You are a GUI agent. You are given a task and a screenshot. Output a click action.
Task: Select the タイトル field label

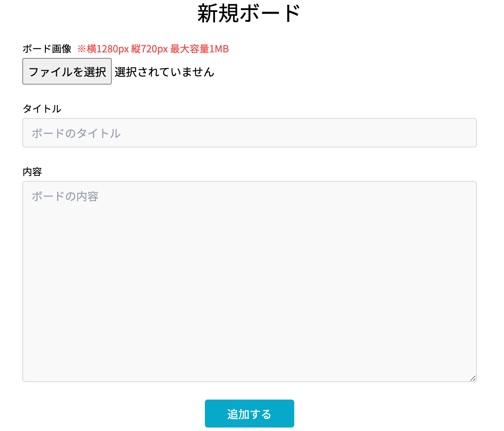coord(42,109)
